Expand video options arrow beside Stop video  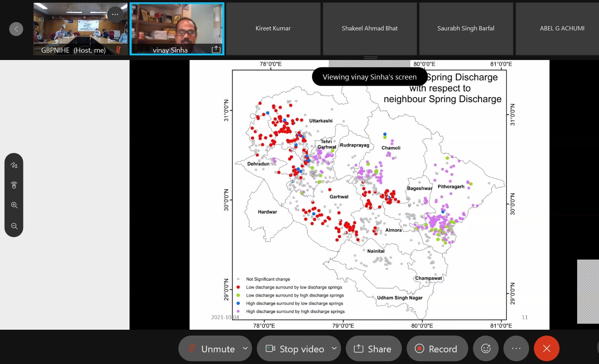point(334,348)
